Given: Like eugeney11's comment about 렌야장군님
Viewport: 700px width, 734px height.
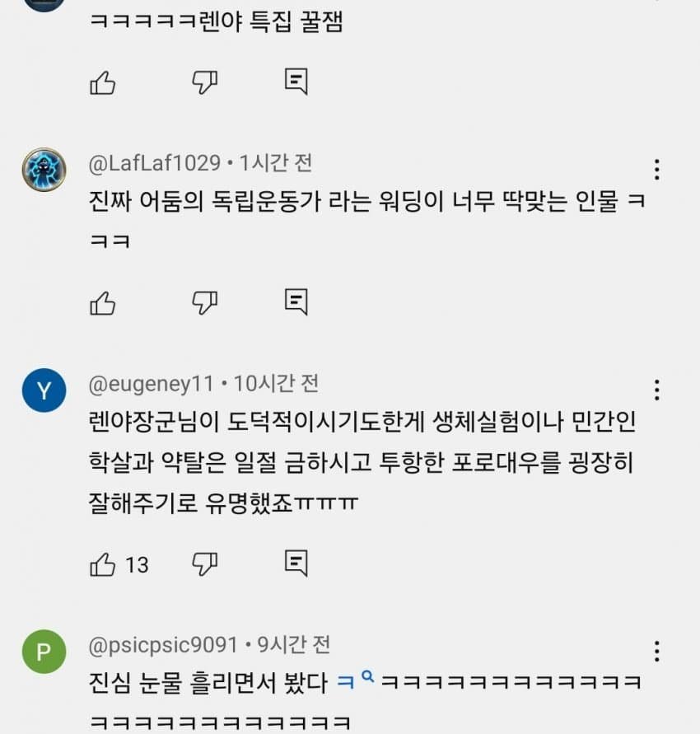Looking at the screenshot, I should coord(102,564).
